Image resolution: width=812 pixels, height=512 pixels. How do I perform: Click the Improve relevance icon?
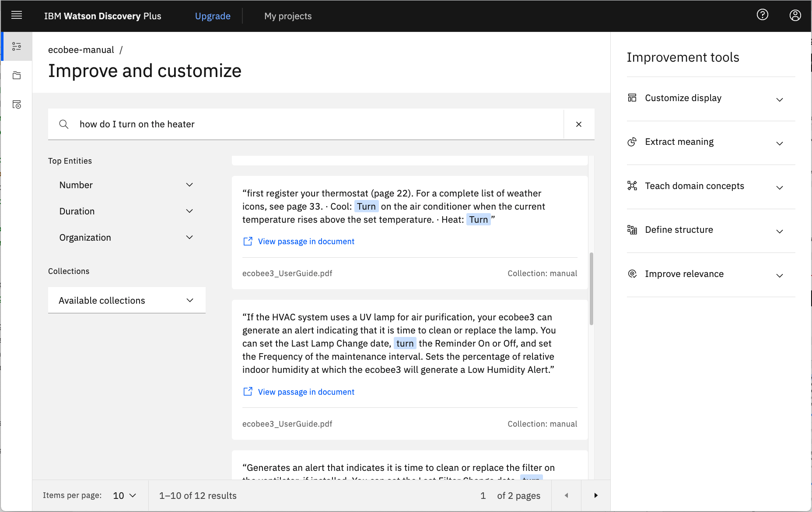point(632,274)
